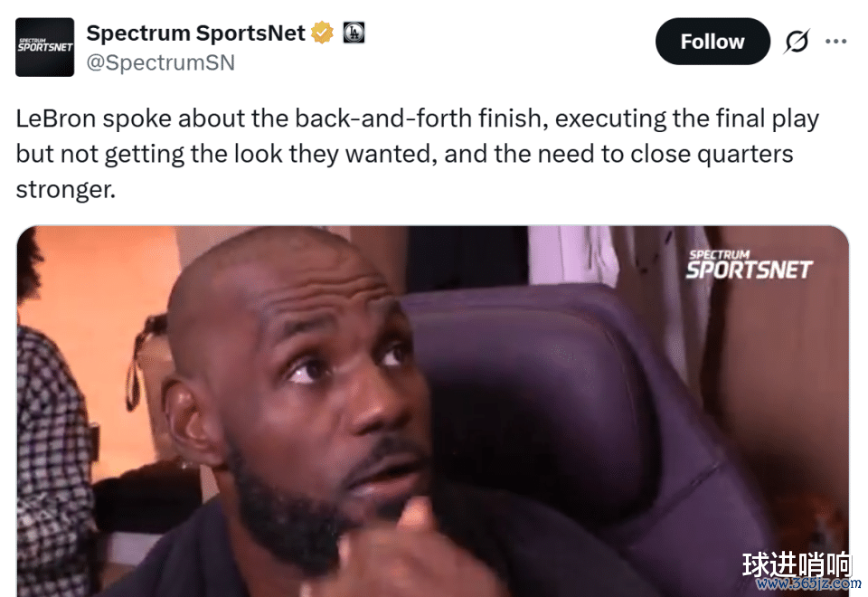
Task: Click the tweet text about back-and-forth finish
Action: point(418,154)
